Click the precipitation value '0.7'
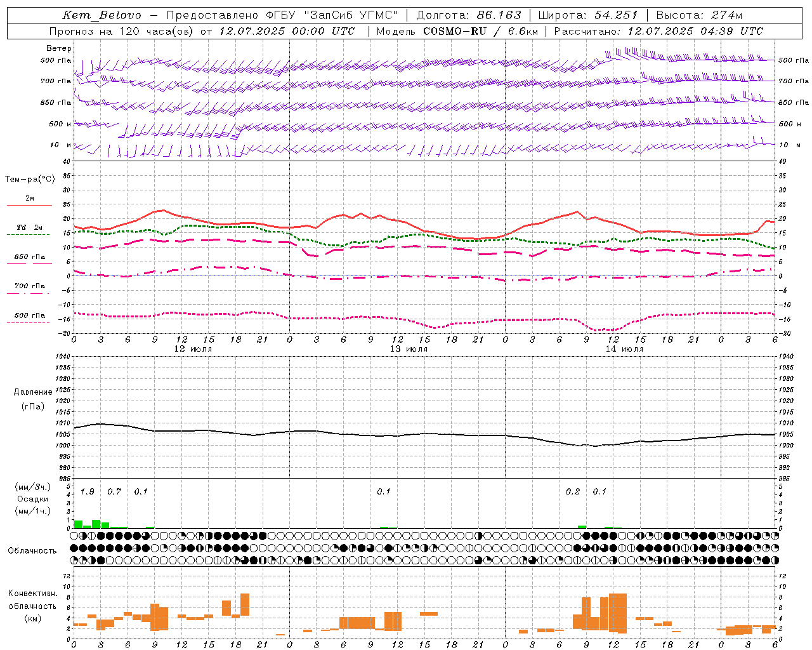 pos(114,492)
